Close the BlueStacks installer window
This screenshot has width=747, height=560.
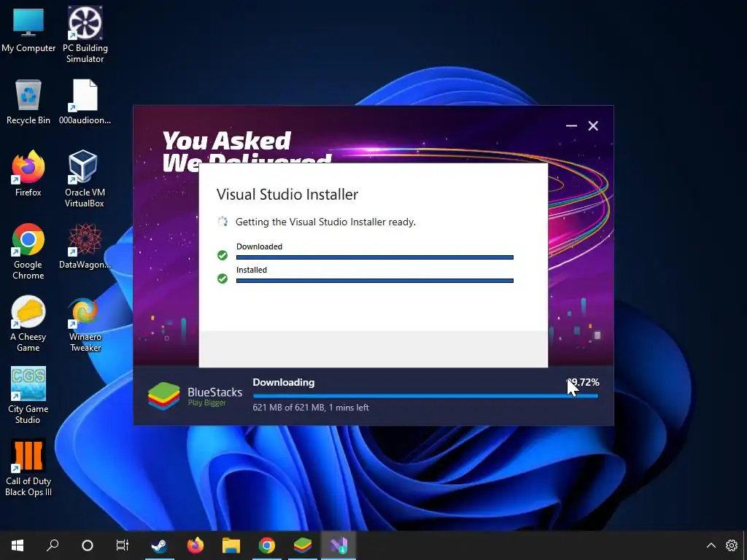[x=593, y=125]
